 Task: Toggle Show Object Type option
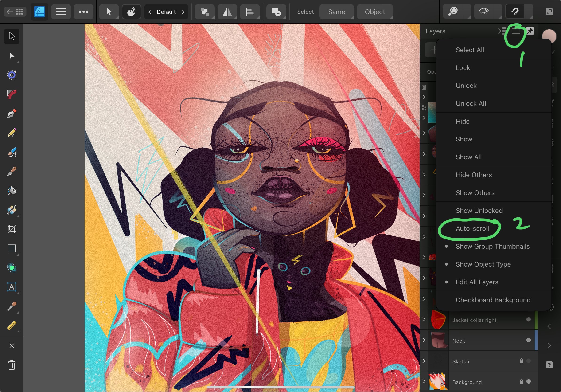coord(494,264)
